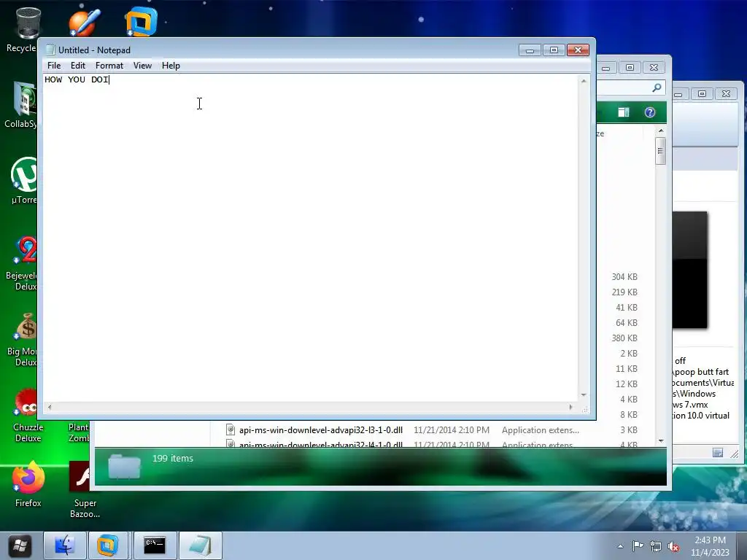Screen dimensions: 747x560
Task: Open the View menu in Notepad
Action: click(142, 66)
